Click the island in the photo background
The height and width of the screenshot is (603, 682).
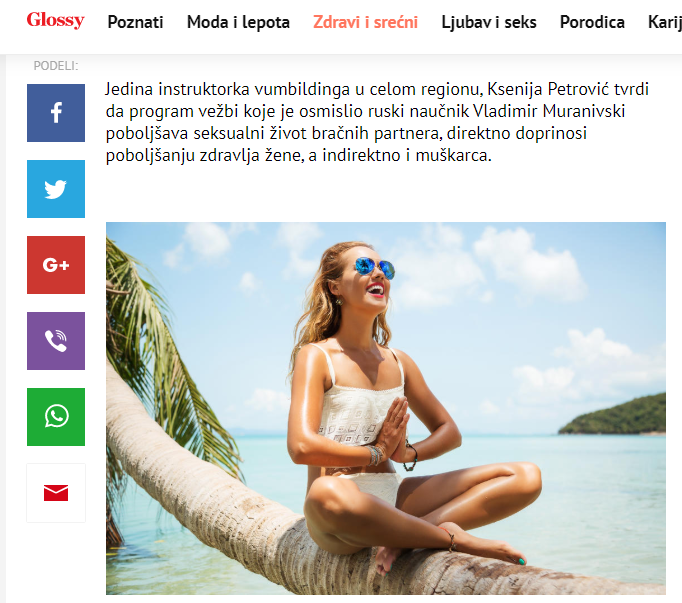click(612, 414)
